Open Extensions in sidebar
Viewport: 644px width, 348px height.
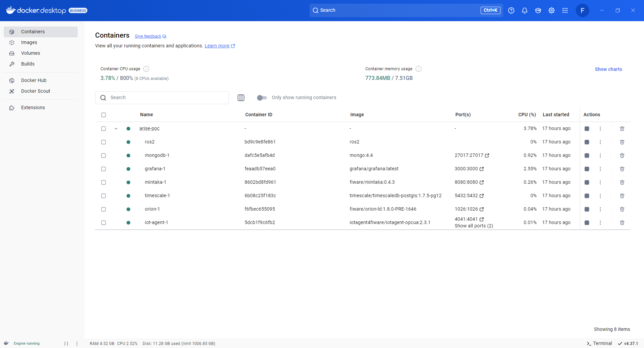[x=41, y=108]
